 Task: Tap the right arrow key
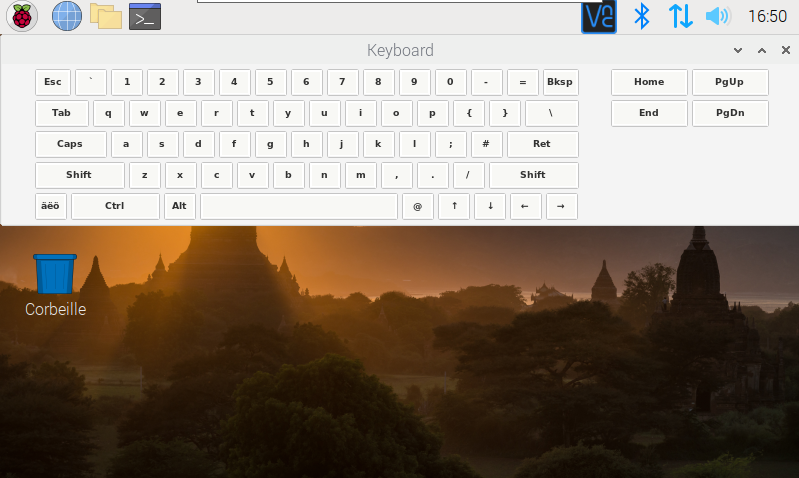point(562,206)
